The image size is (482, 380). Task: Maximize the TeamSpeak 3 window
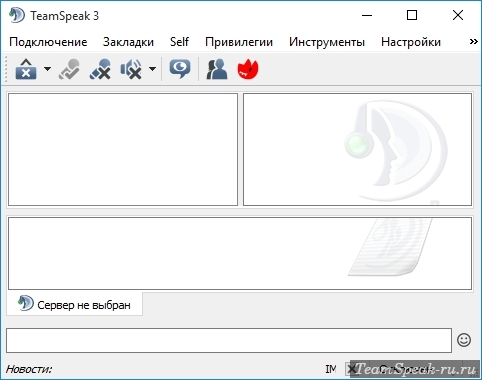tap(412, 15)
